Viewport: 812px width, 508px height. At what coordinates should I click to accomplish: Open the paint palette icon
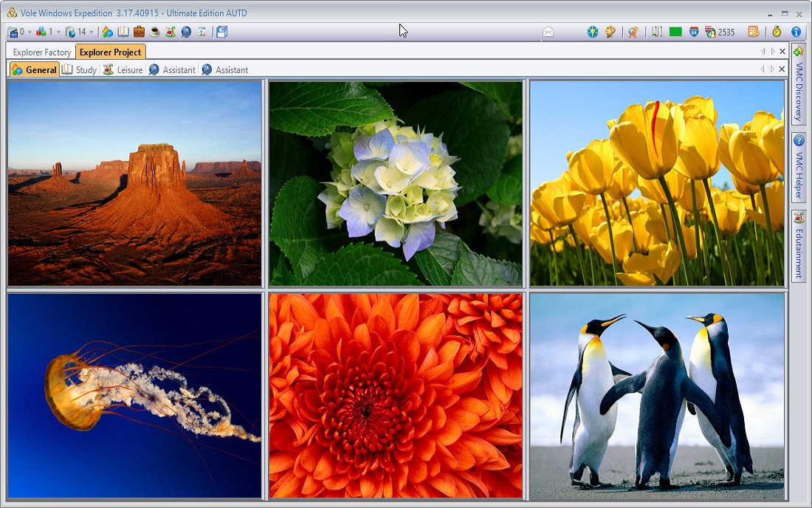(x=610, y=32)
